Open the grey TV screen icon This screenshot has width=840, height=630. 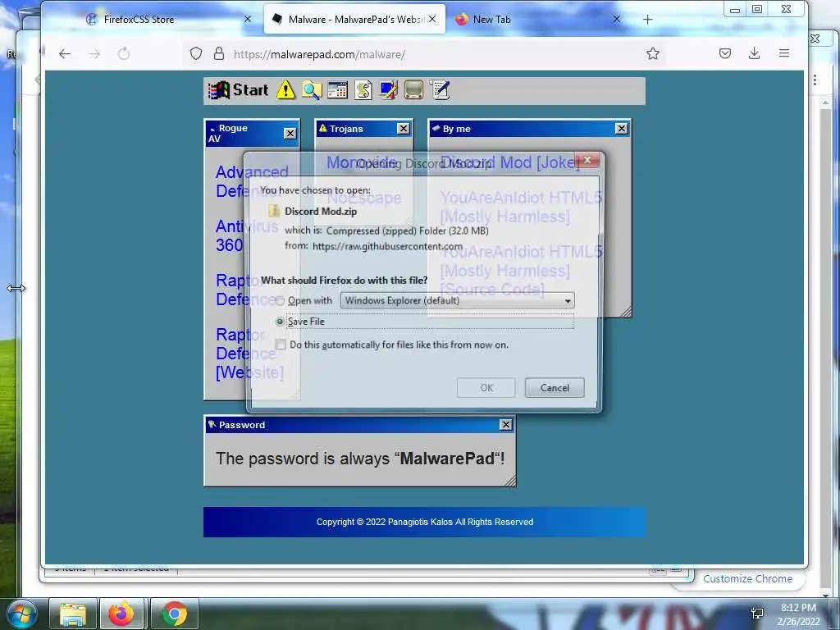tap(414, 90)
